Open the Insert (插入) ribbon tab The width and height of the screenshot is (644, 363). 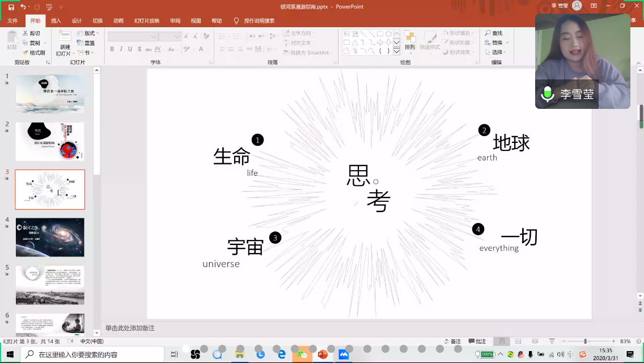pos(56,21)
